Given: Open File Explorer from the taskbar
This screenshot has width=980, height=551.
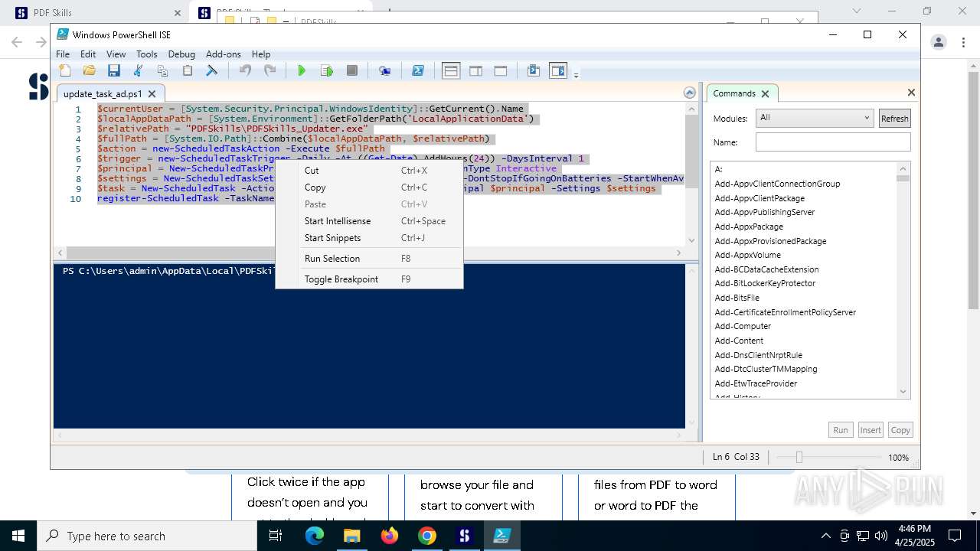Looking at the screenshot, I should [351, 536].
